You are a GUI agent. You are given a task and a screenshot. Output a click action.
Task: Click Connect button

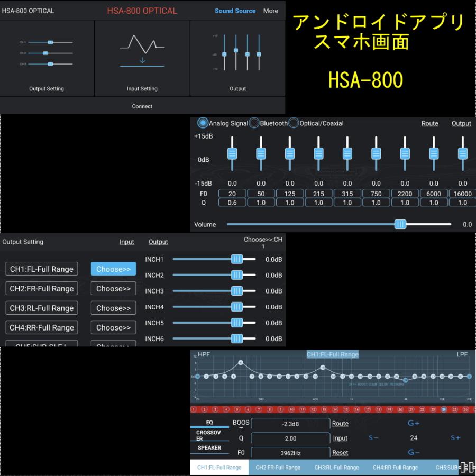pyautogui.click(x=142, y=106)
